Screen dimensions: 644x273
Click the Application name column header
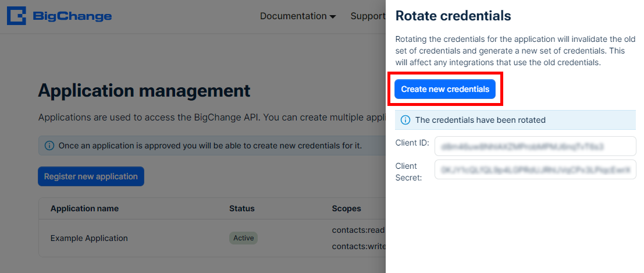[84, 208]
